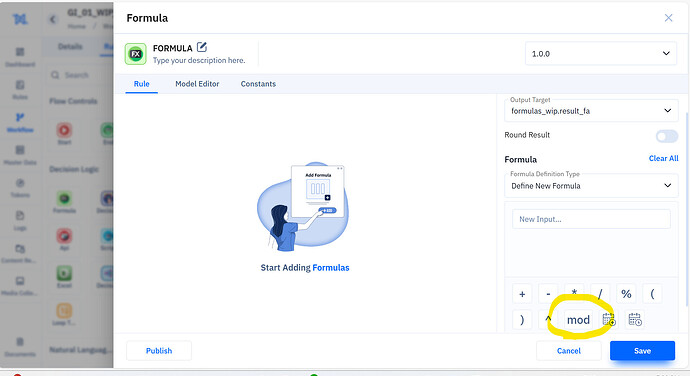690x376 pixels.
Task: Insert the plus operator
Action: click(x=522, y=294)
